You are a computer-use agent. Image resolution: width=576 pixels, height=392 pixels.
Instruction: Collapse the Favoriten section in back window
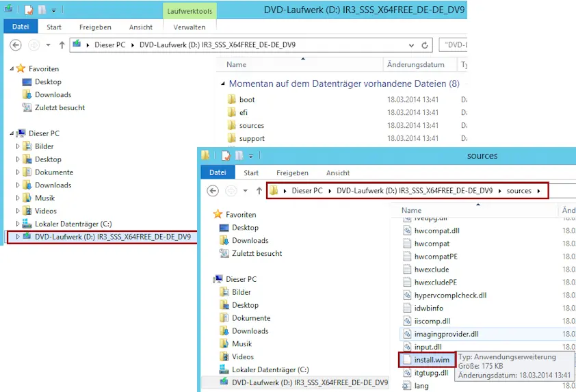pos(11,69)
